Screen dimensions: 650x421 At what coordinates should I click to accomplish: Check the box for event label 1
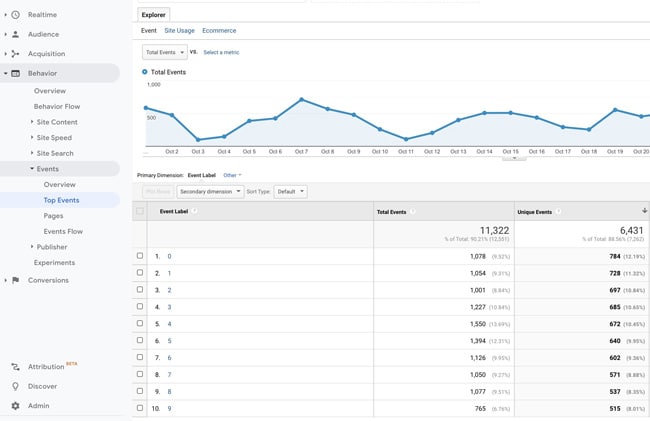[140, 273]
